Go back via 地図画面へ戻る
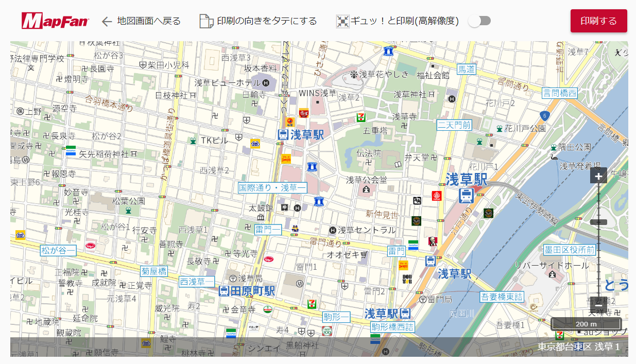Image resolution: width=636 pixels, height=364 pixels. (x=141, y=21)
